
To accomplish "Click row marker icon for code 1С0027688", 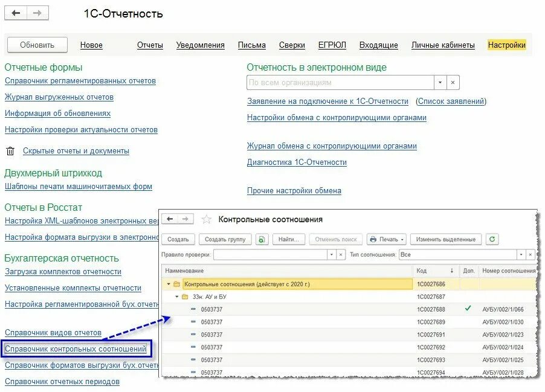I will (193, 309).
